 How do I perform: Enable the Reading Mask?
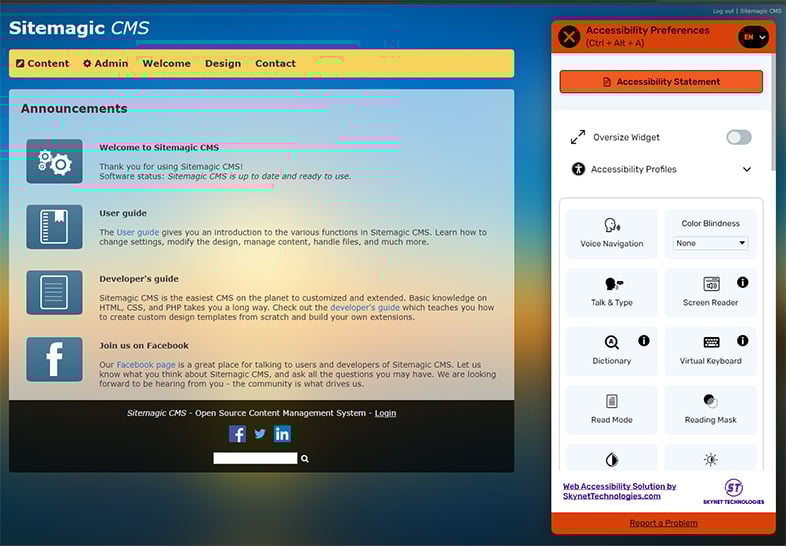click(710, 410)
